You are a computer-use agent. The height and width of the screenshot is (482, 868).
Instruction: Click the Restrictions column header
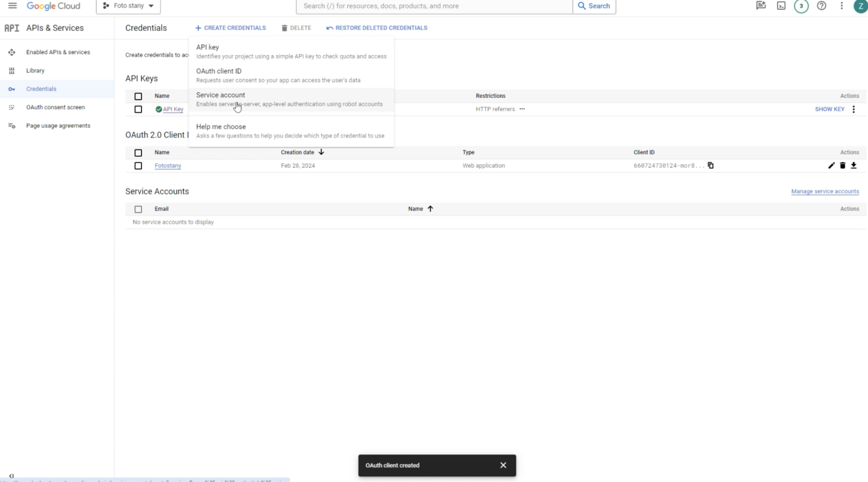coord(491,96)
